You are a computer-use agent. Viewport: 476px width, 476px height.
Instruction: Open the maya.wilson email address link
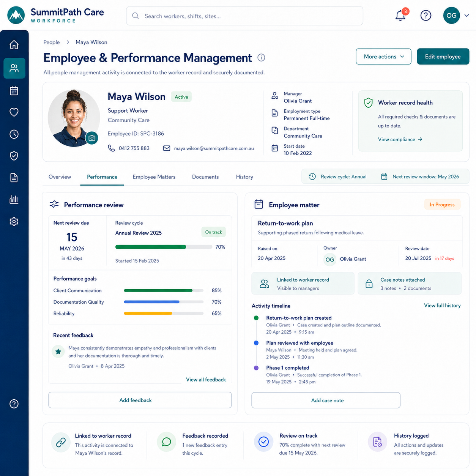coord(214,148)
